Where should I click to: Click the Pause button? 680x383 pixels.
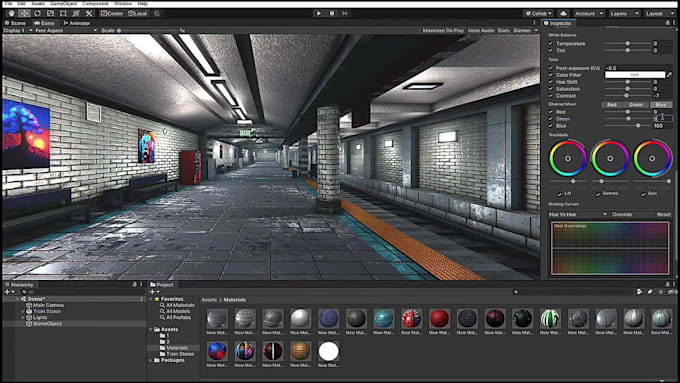332,13
